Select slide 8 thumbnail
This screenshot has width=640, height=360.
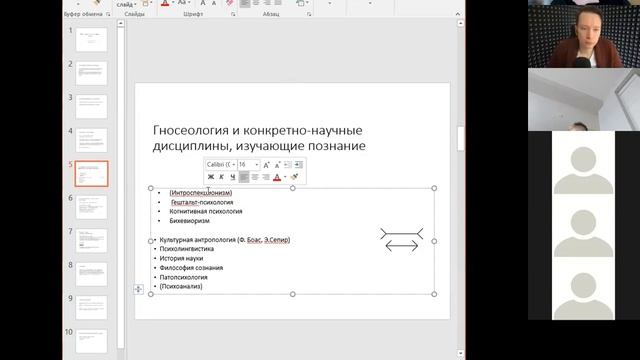[x=91, y=274]
